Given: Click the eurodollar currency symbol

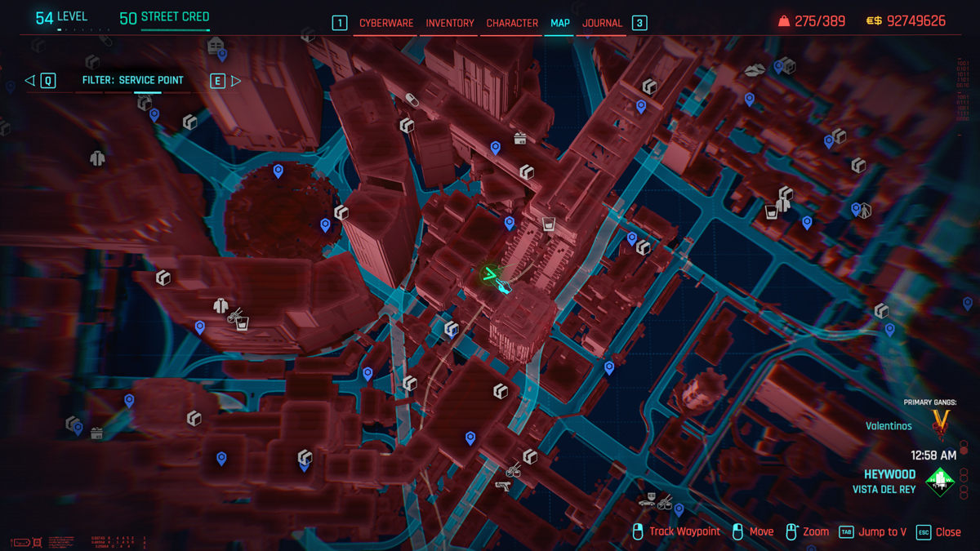Looking at the screenshot, I should click(x=874, y=21).
